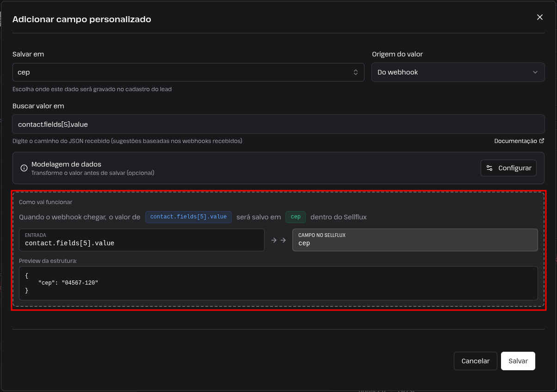Click the arrows icon between Entrada and Campo
Image resolution: width=557 pixels, height=392 pixels.
tap(278, 240)
